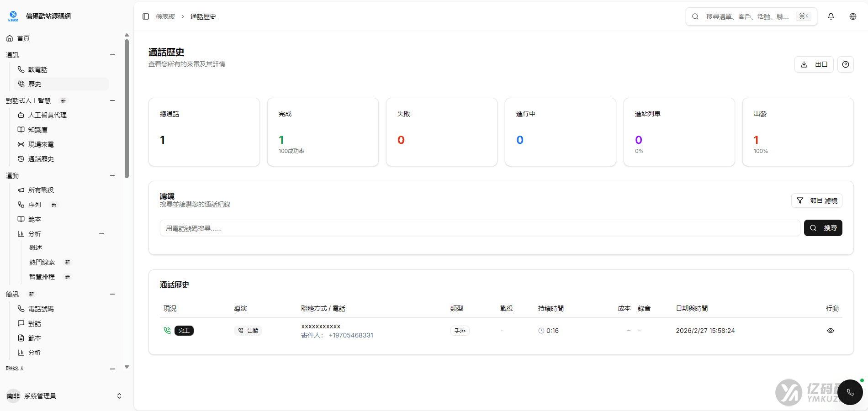The width and height of the screenshot is (868, 411).
Task: Open the floating phone call button
Action: (850, 392)
